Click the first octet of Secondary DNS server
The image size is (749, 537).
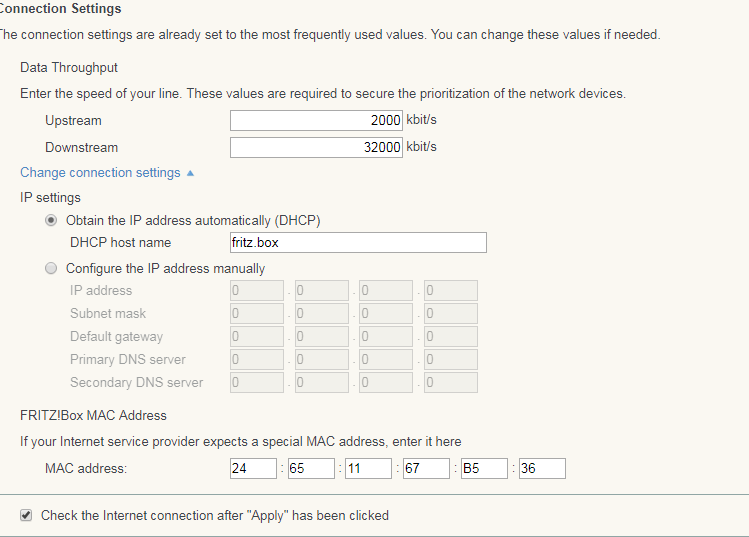coord(257,383)
